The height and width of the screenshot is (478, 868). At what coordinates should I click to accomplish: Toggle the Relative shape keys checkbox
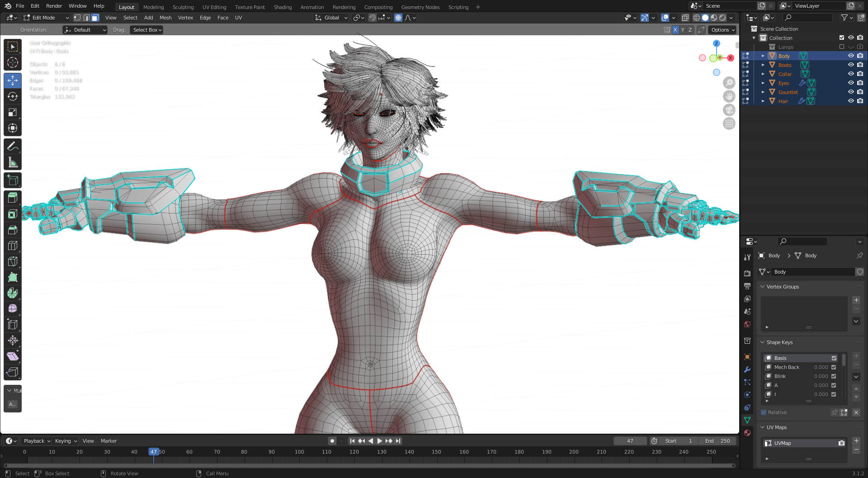point(764,412)
